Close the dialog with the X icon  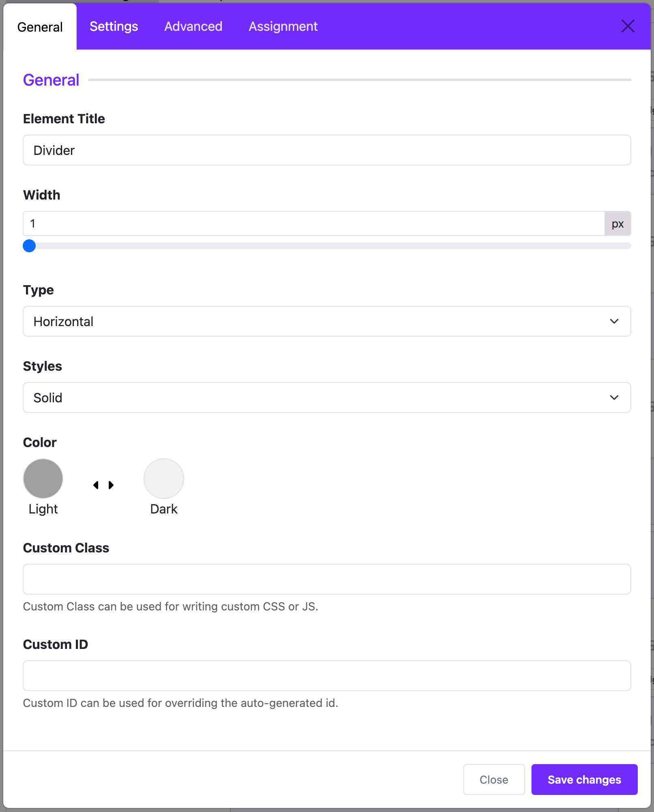click(x=628, y=26)
